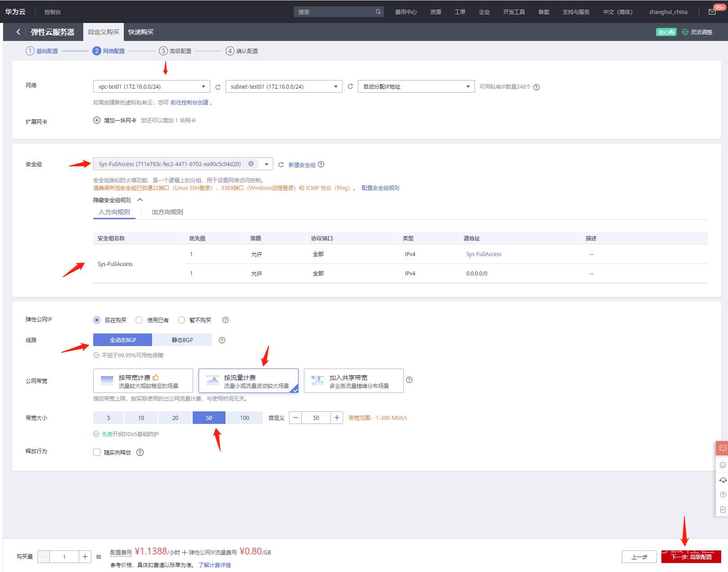
Task: Go to step 基础配置
Action: click(x=42, y=51)
